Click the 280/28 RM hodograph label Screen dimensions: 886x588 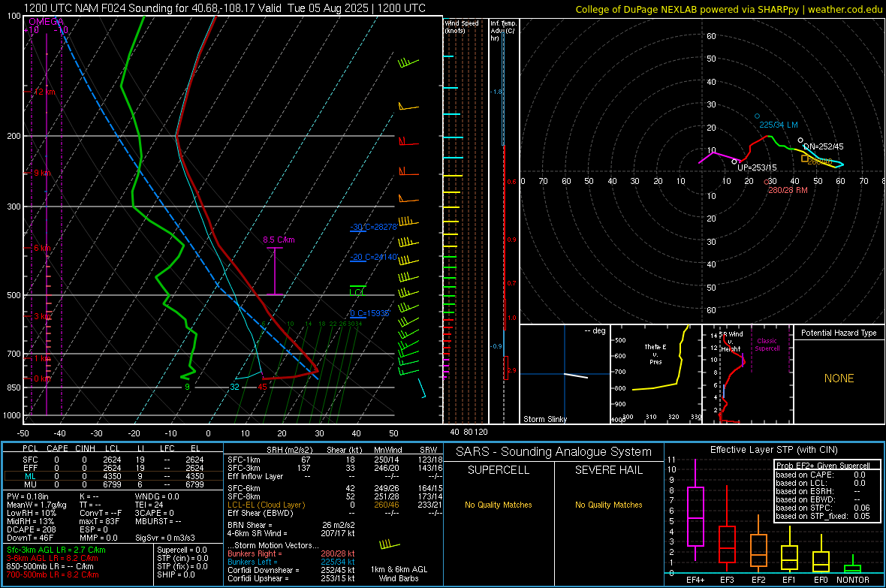click(788, 190)
